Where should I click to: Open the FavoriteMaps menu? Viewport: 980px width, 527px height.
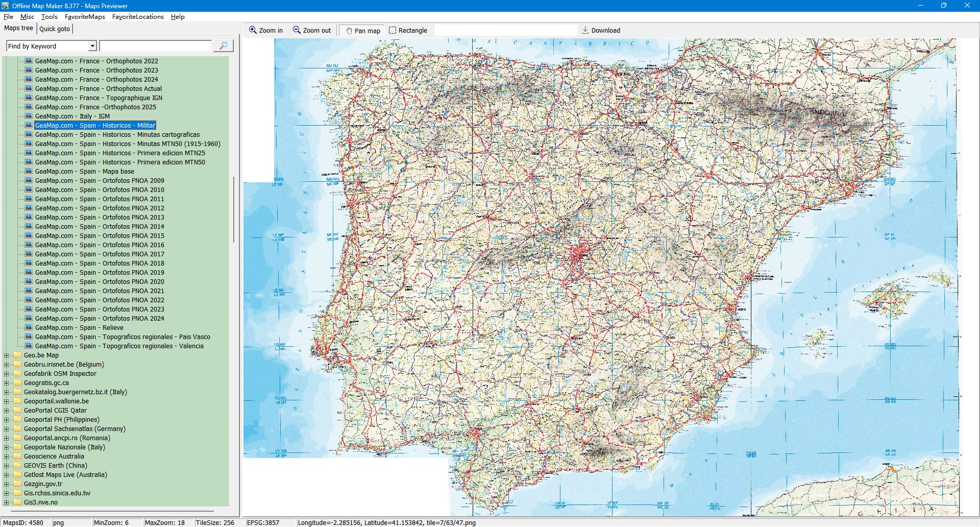(x=85, y=17)
